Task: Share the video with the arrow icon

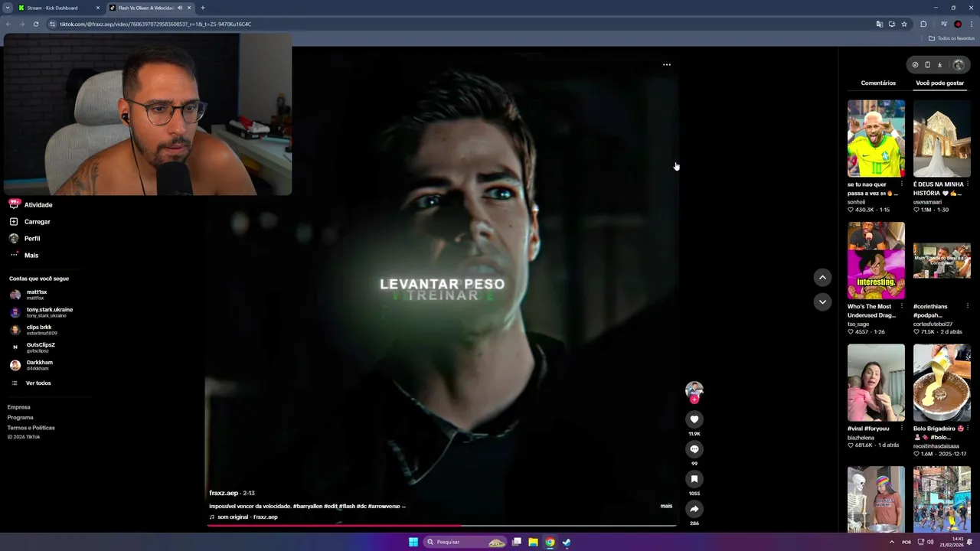Action: pos(694,509)
